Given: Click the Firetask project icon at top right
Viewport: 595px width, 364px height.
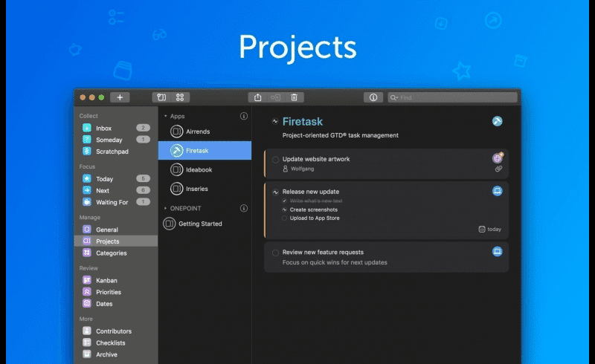Looking at the screenshot, I should [x=497, y=121].
